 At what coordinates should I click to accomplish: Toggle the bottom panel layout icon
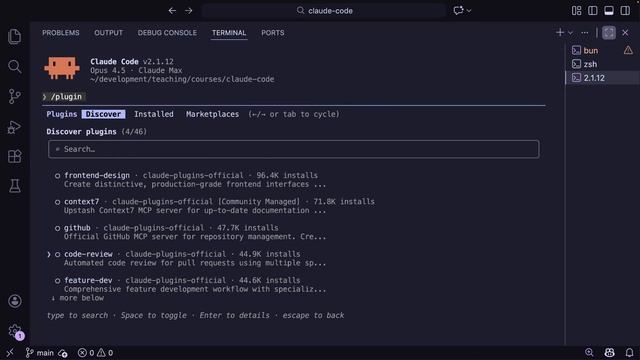(609, 11)
